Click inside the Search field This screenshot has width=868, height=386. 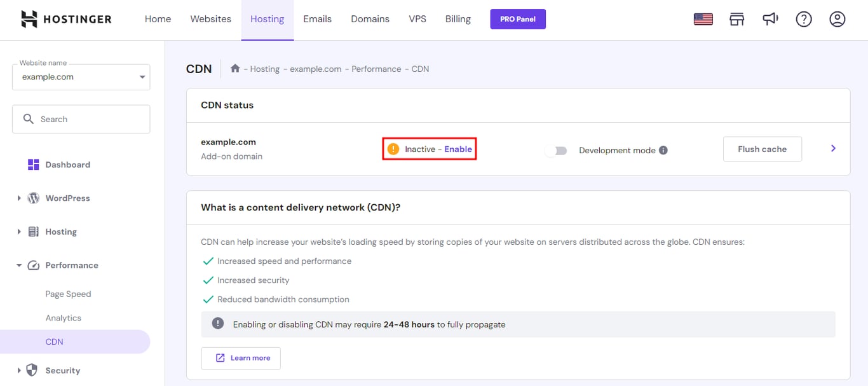81,119
